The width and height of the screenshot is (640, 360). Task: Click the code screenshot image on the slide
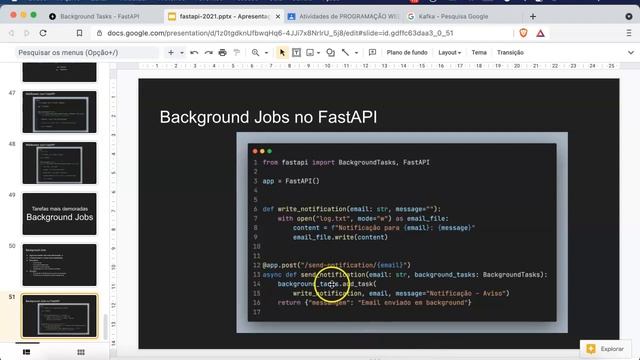click(402, 233)
